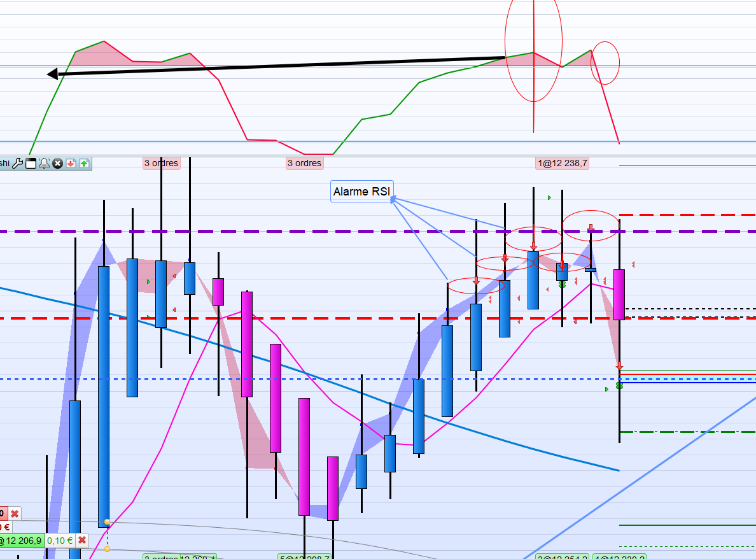The height and width of the screenshot is (559, 756).
Task: Cancel the order at 12 206,9
Action: [82, 540]
